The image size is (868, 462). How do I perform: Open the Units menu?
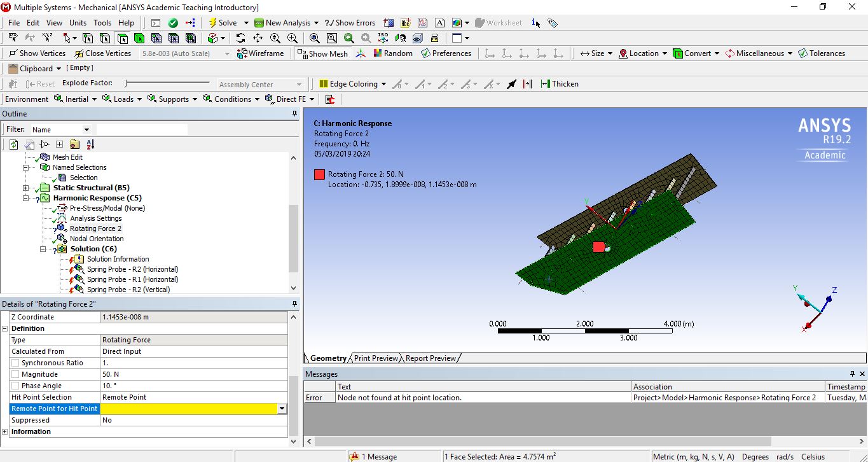pyautogui.click(x=78, y=23)
